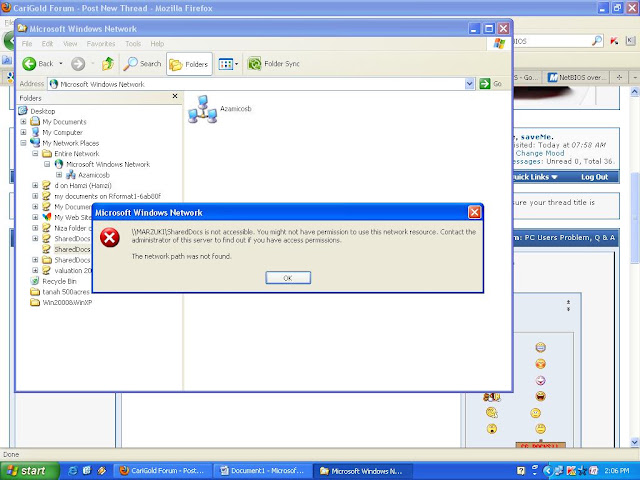Open the Tools menu in Explorer
Image resolution: width=640 pixels, height=480 pixels.
(x=133, y=44)
